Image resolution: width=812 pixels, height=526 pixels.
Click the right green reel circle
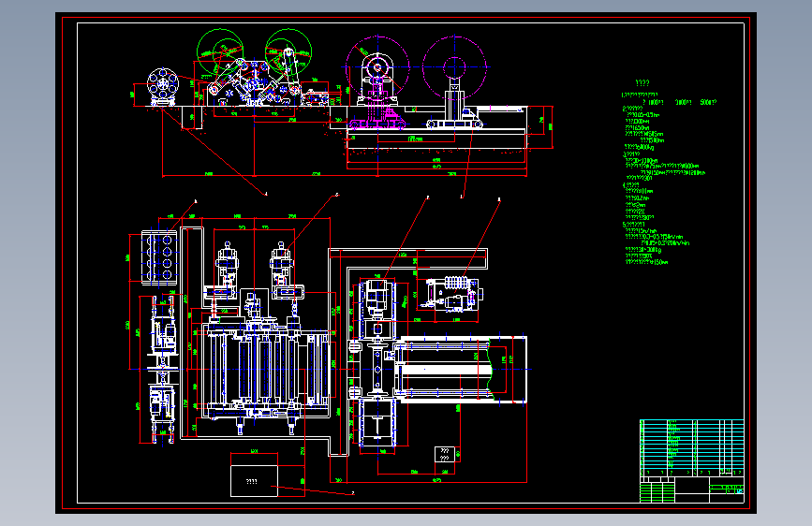(288, 51)
